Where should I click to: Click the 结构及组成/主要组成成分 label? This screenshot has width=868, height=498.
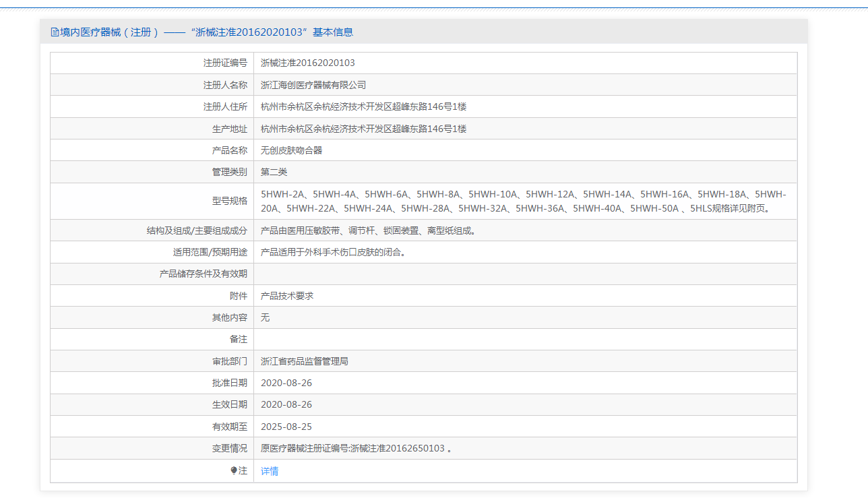197,230
